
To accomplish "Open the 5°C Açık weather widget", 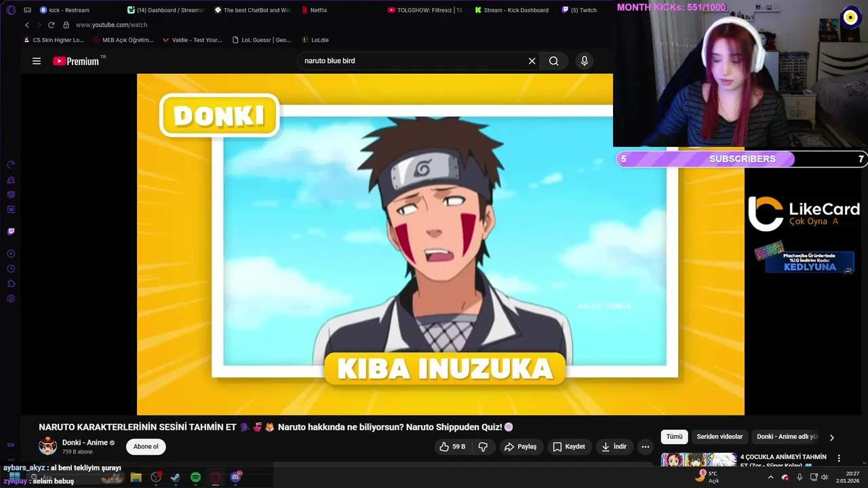I will point(707,477).
